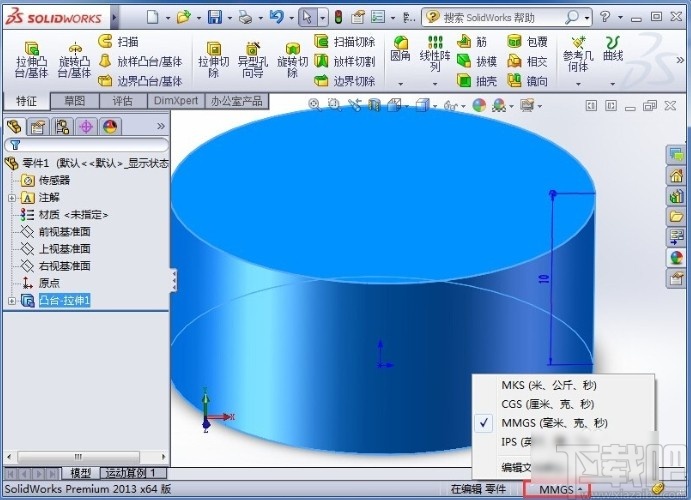This screenshot has height=500, width=691.
Task: Click the Linear Pattern (线性阵列) tool
Action: [x=435, y=53]
